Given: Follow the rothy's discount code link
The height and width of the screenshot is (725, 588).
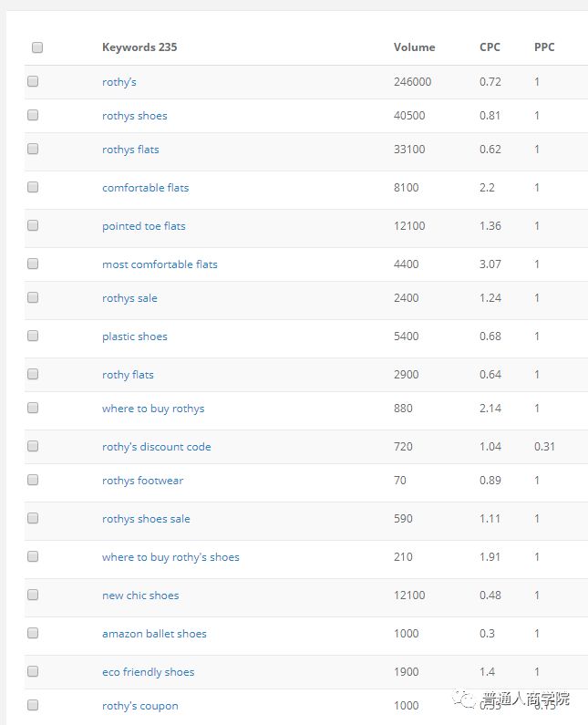Looking at the screenshot, I should [156, 447].
